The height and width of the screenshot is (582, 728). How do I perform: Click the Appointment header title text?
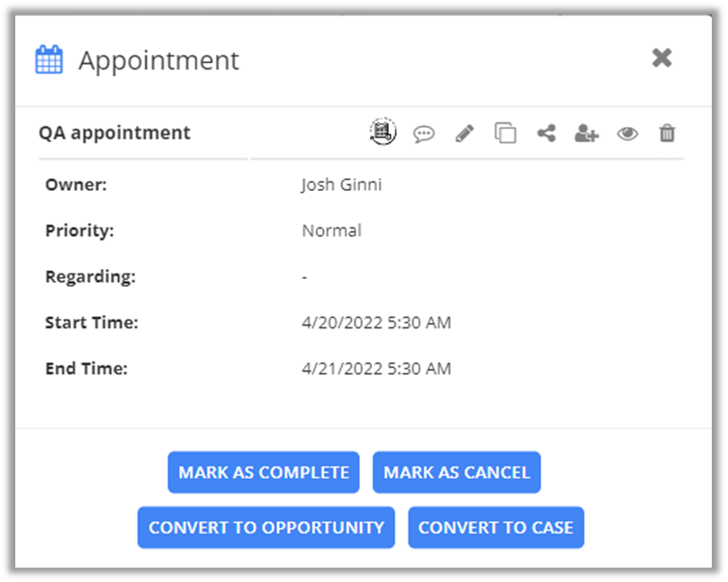tap(158, 60)
